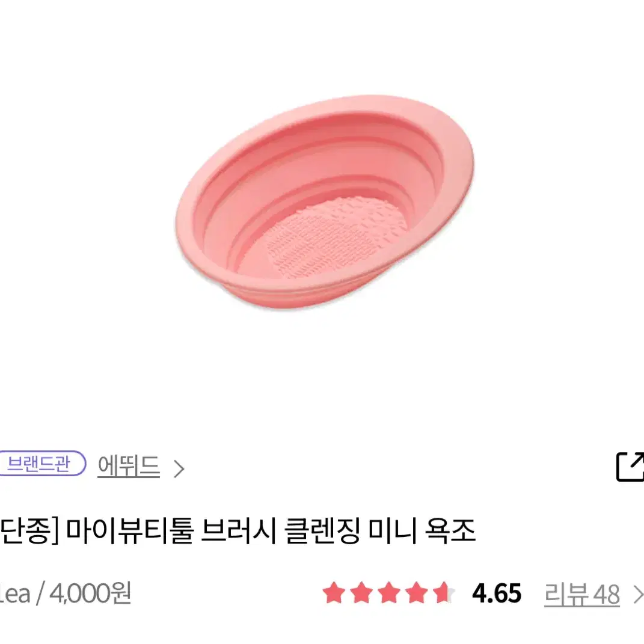Click the third rating star
Viewport: 644px width, 644px height.
[x=389, y=593]
